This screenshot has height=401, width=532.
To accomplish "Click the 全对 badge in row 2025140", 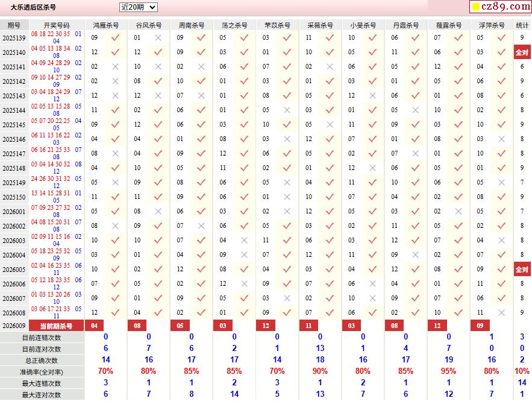I will tap(522, 52).
